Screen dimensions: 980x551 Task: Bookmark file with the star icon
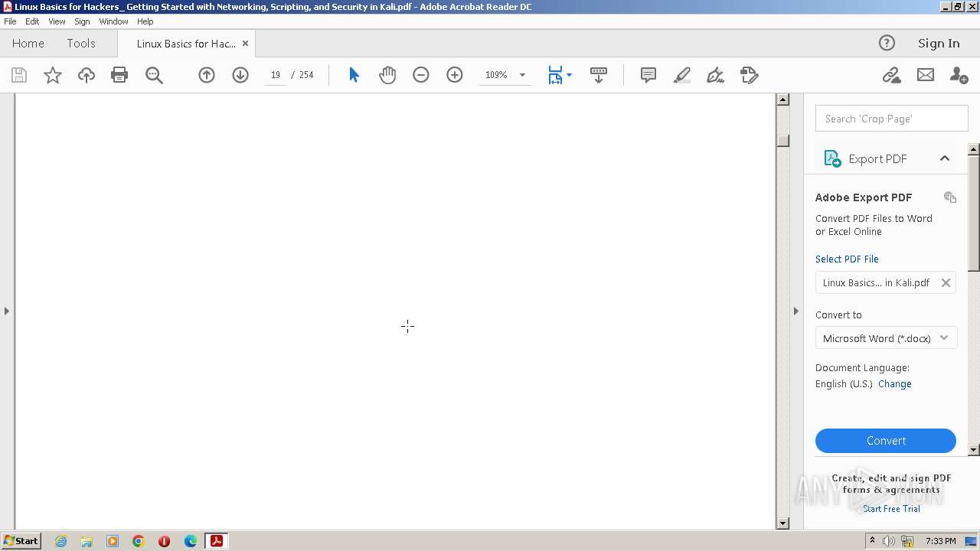pos(53,75)
